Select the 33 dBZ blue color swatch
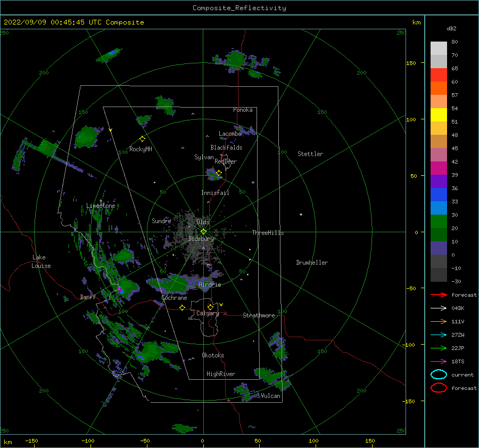The width and height of the screenshot is (479, 448). pos(439,194)
